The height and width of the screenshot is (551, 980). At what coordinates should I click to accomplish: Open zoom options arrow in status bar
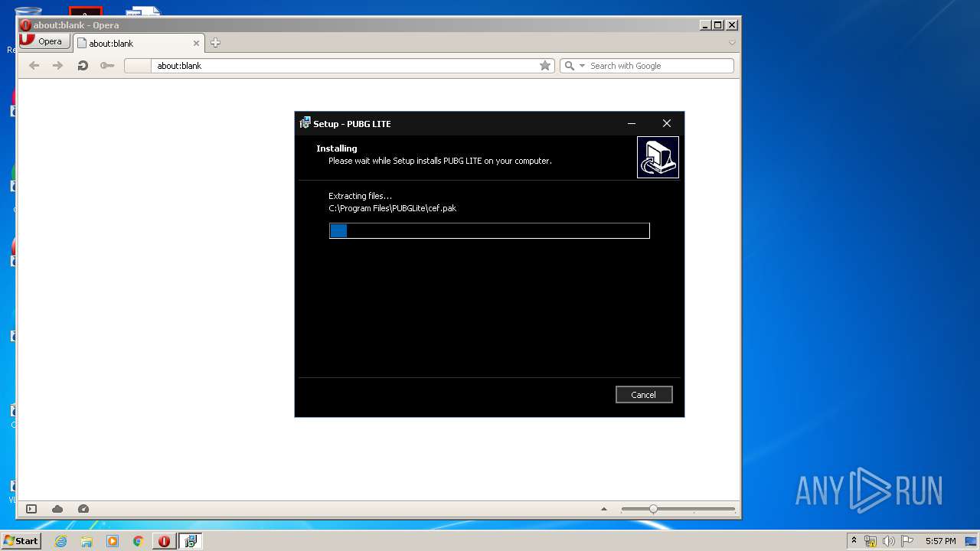(x=604, y=509)
